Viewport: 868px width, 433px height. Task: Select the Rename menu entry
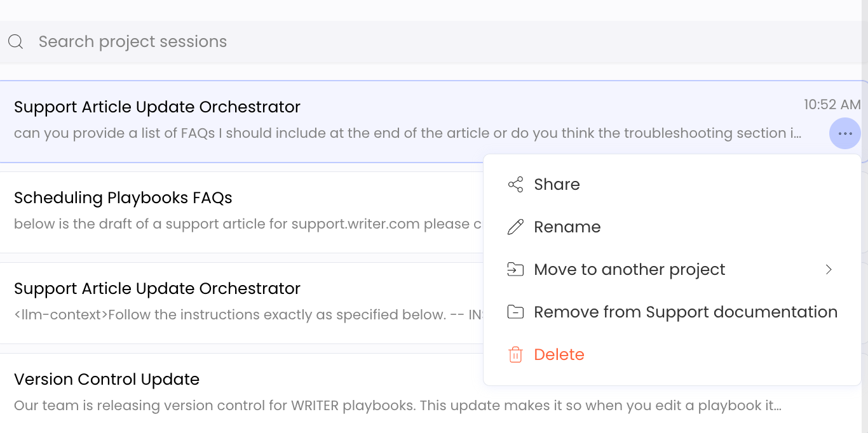point(567,227)
